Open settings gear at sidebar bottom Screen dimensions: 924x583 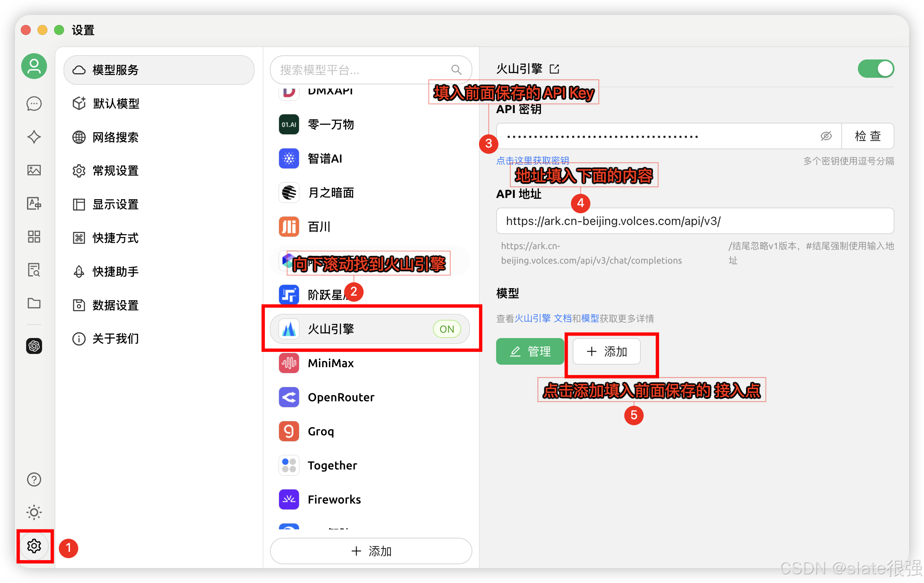[34, 546]
